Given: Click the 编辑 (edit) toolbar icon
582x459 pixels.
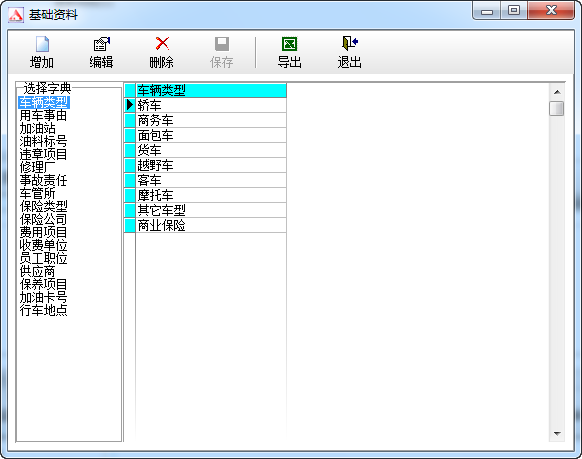Looking at the screenshot, I should click(x=102, y=44).
